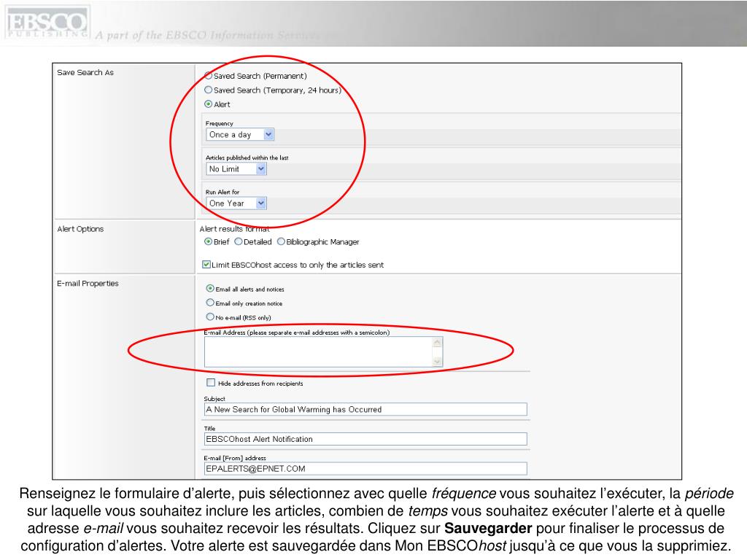This screenshot has width=747, height=560.
Task: Expand the Run Alert for 'One Year' dropdown
Action: tap(236, 203)
